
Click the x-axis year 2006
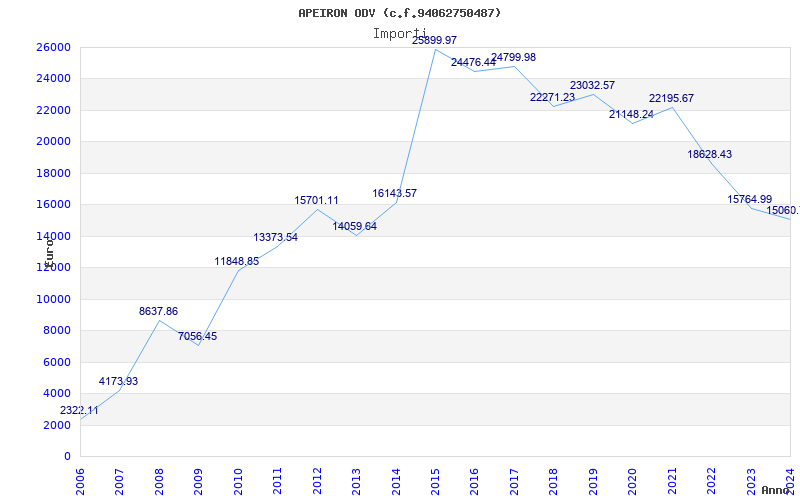80,480
